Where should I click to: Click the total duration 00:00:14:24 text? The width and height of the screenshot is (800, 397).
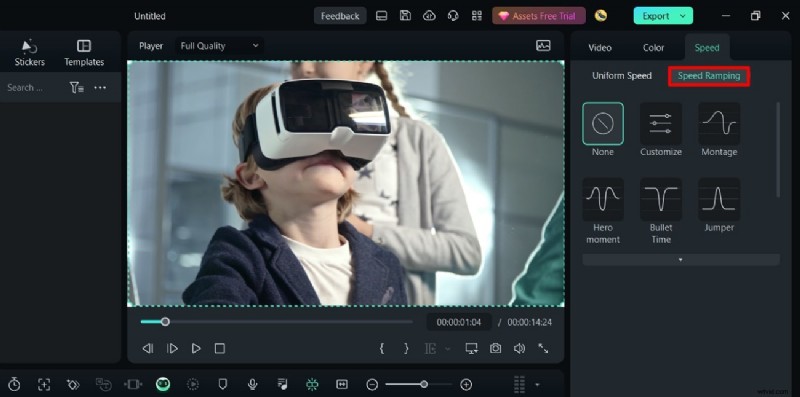coord(530,322)
